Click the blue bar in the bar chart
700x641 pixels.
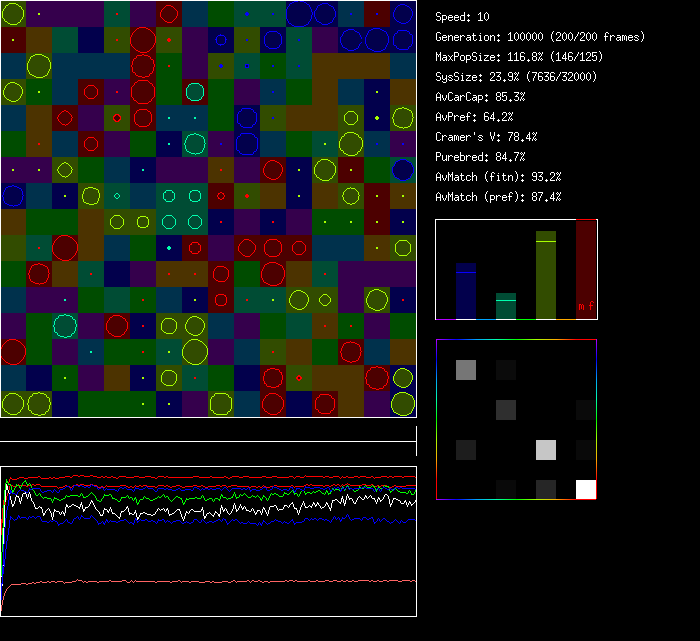(x=465, y=291)
